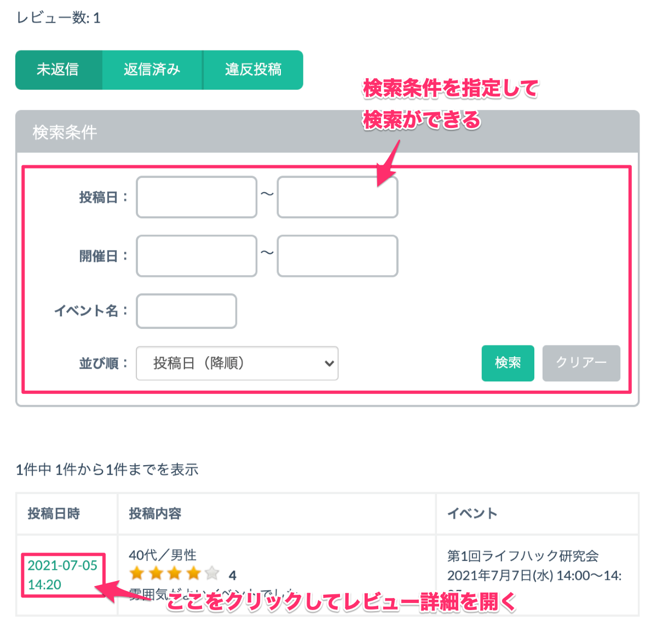Select the 違反投稿 tab

(253, 69)
